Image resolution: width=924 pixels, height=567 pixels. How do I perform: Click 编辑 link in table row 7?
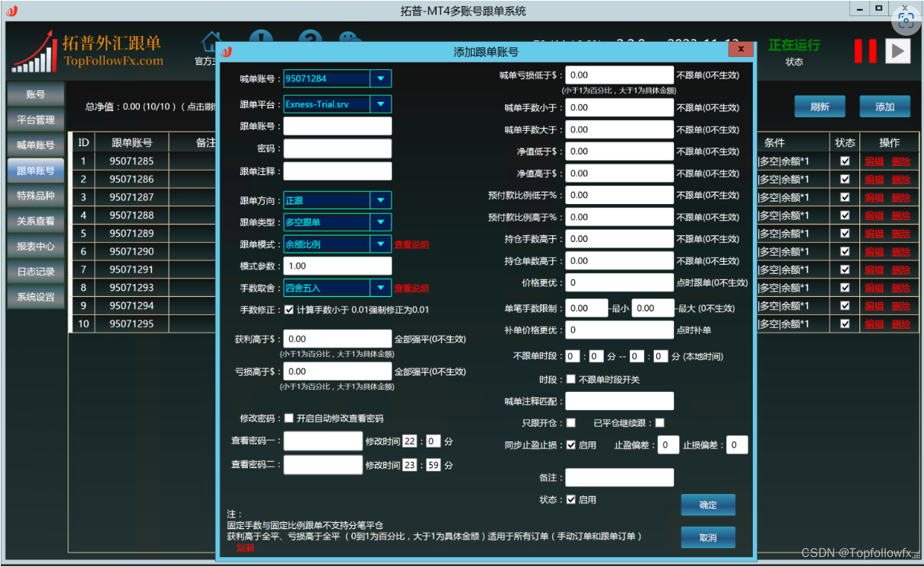coord(874,269)
